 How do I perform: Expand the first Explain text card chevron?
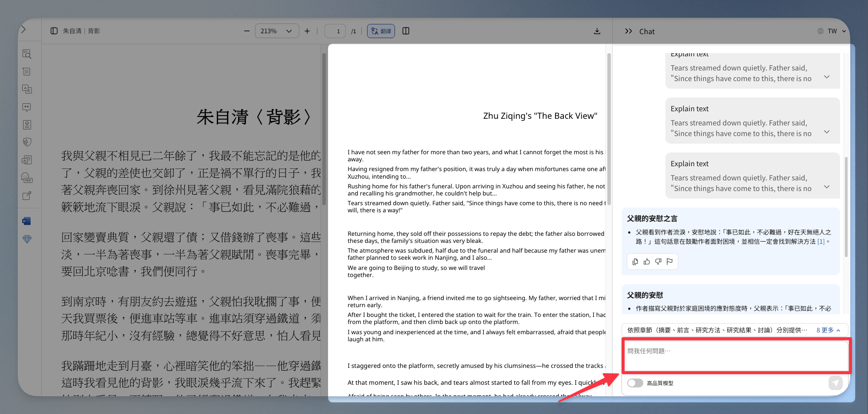(827, 77)
